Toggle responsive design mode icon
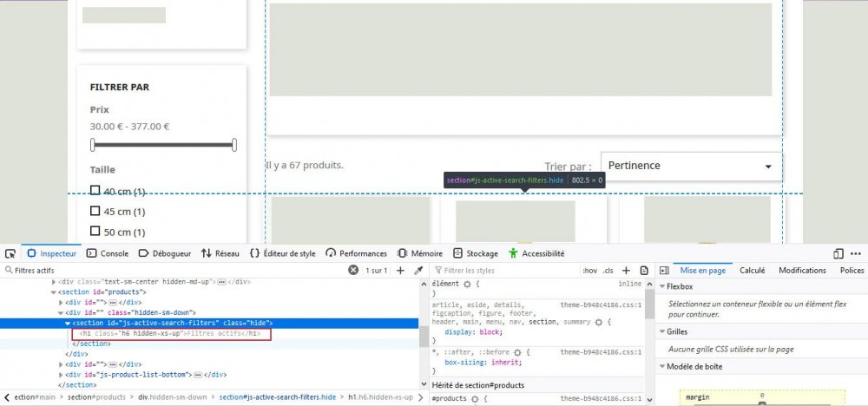 [x=838, y=253]
